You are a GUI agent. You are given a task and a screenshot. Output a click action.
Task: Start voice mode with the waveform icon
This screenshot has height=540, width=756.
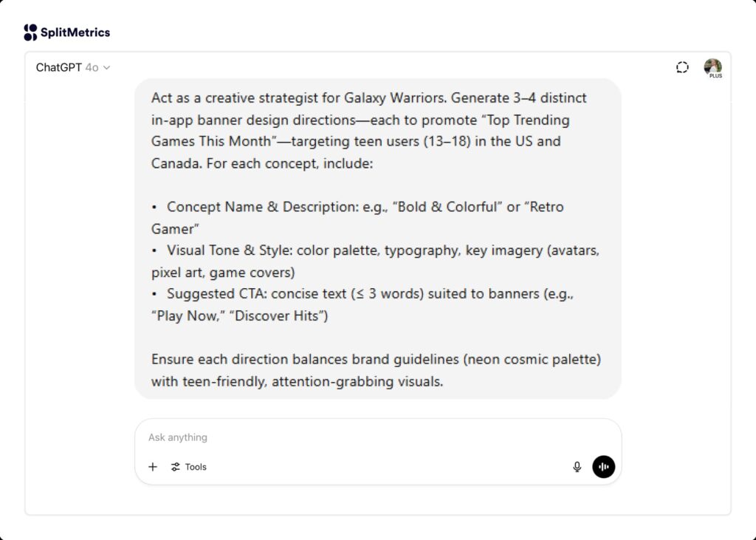[x=604, y=467]
